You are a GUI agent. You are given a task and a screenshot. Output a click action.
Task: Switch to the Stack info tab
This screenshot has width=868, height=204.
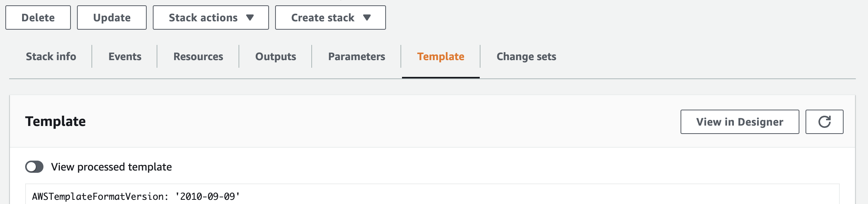click(x=51, y=56)
